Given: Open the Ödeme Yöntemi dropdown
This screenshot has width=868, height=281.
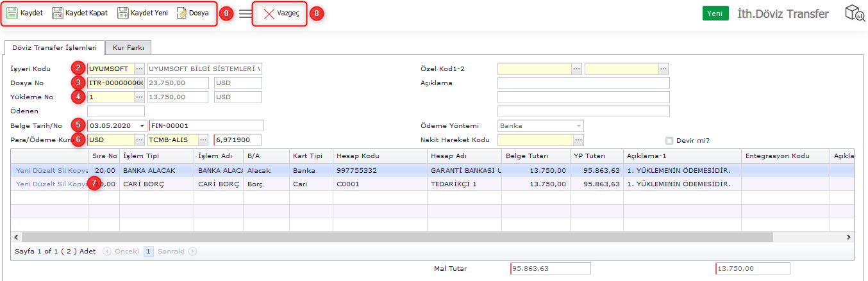Looking at the screenshot, I should coord(578,126).
